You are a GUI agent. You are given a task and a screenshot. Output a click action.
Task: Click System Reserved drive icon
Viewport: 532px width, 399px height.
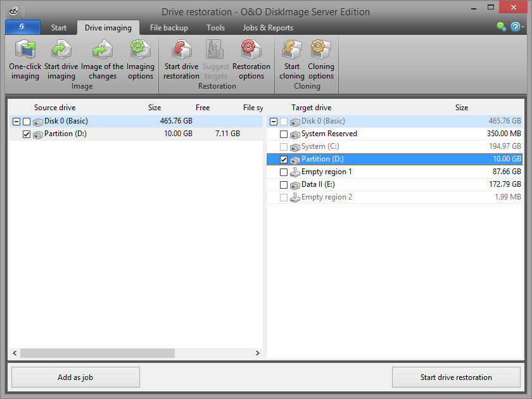[x=295, y=134]
